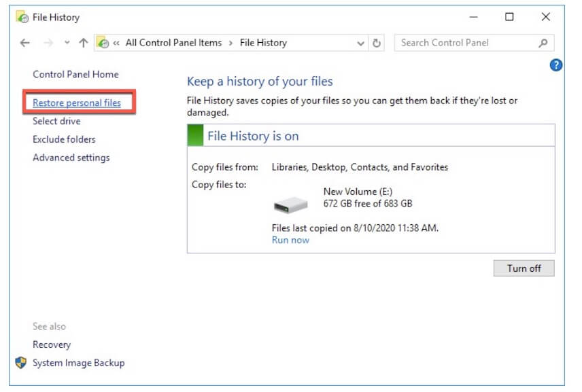Turn off File History
582x392 pixels.
(x=524, y=268)
